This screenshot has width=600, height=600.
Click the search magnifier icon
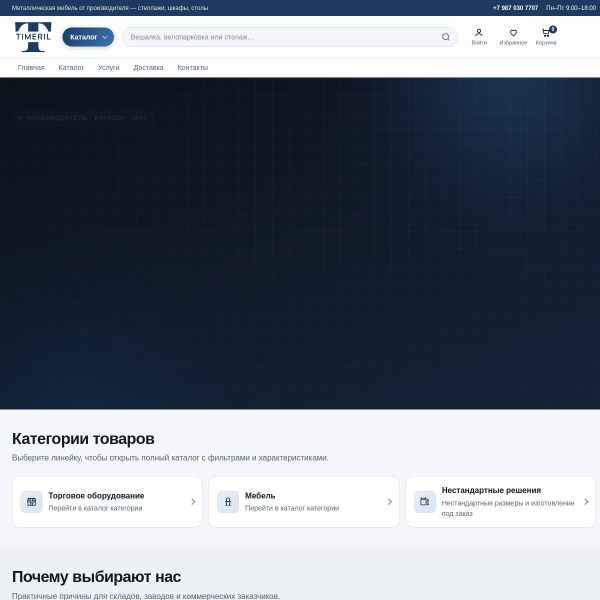coord(446,37)
